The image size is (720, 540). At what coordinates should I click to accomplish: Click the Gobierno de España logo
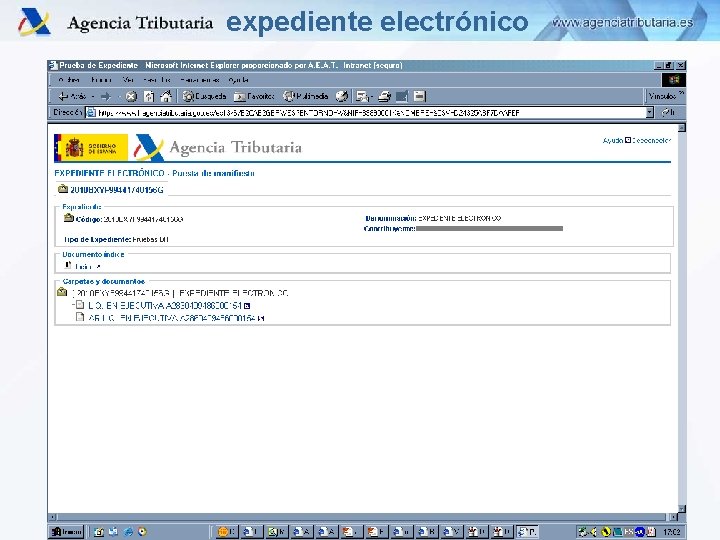click(x=91, y=147)
